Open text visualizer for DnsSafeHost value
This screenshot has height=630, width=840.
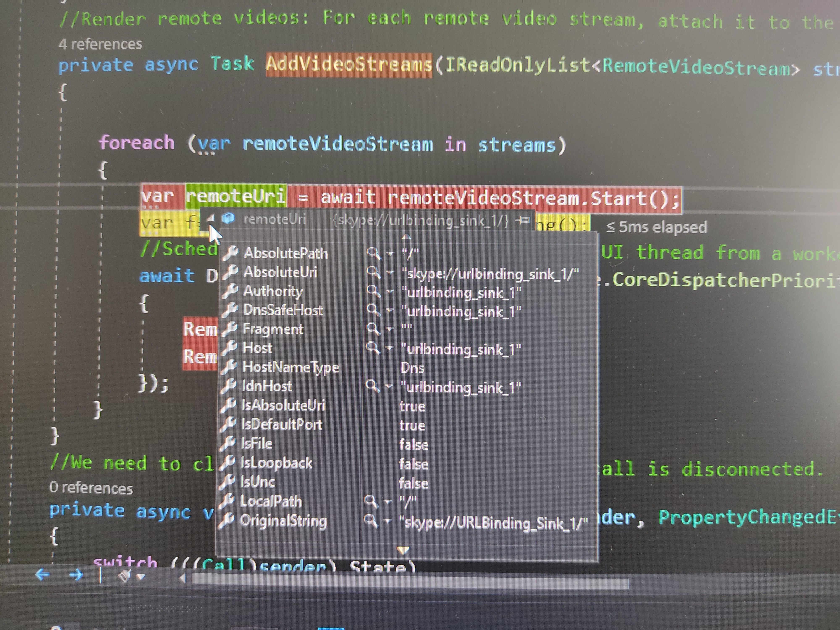(374, 310)
